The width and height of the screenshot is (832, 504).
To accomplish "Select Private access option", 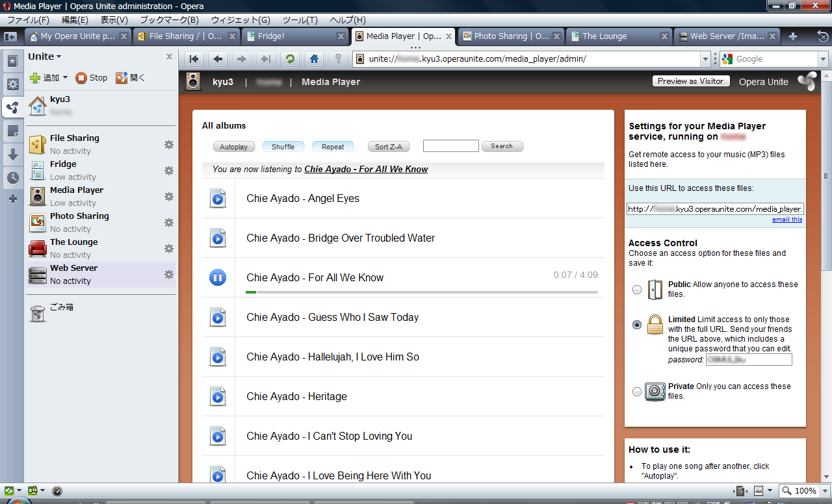I will pyautogui.click(x=637, y=392).
